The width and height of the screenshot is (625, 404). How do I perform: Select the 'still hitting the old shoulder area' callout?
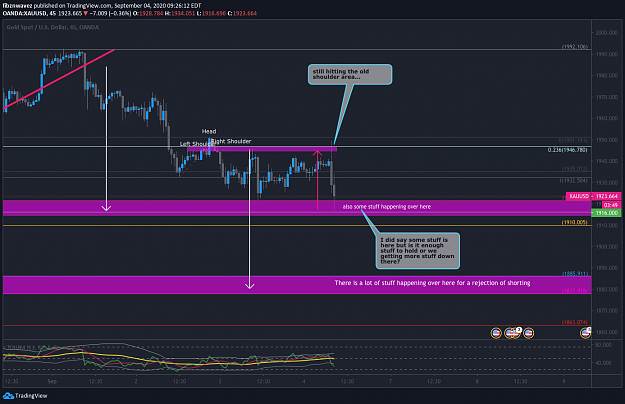pyautogui.click(x=350, y=75)
